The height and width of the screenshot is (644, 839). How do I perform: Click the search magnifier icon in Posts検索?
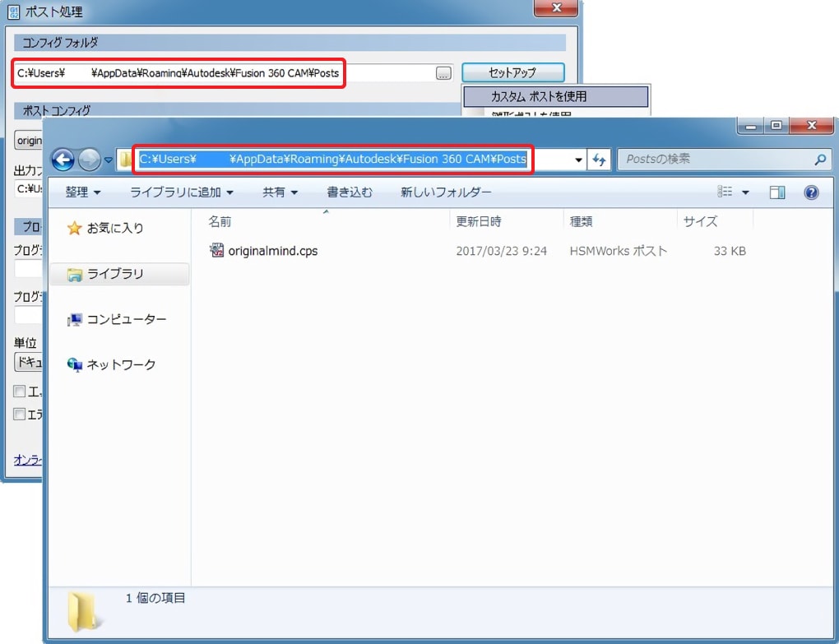pyautogui.click(x=819, y=160)
